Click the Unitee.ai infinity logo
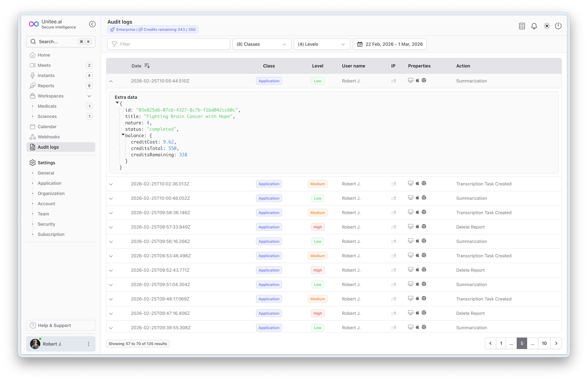 [x=34, y=24]
